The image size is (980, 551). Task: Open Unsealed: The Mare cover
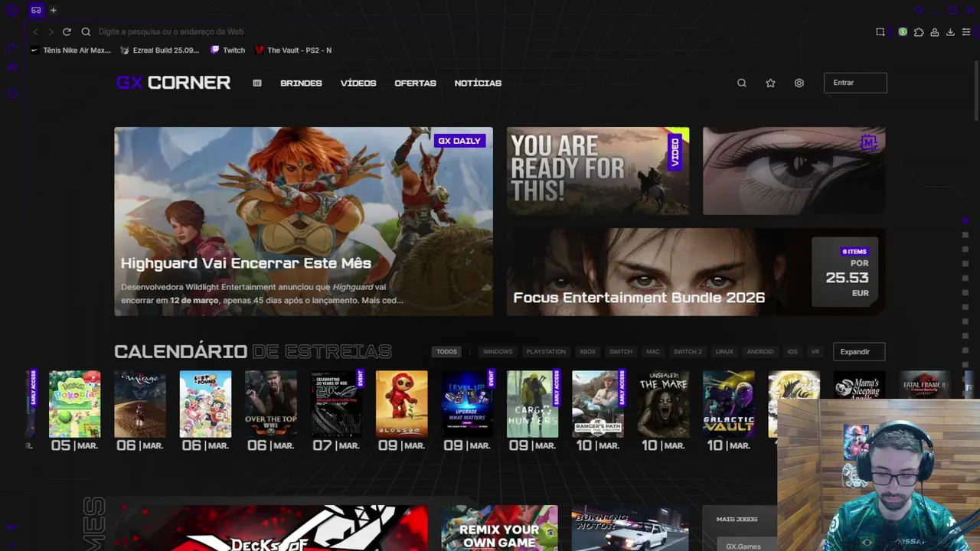(x=664, y=404)
